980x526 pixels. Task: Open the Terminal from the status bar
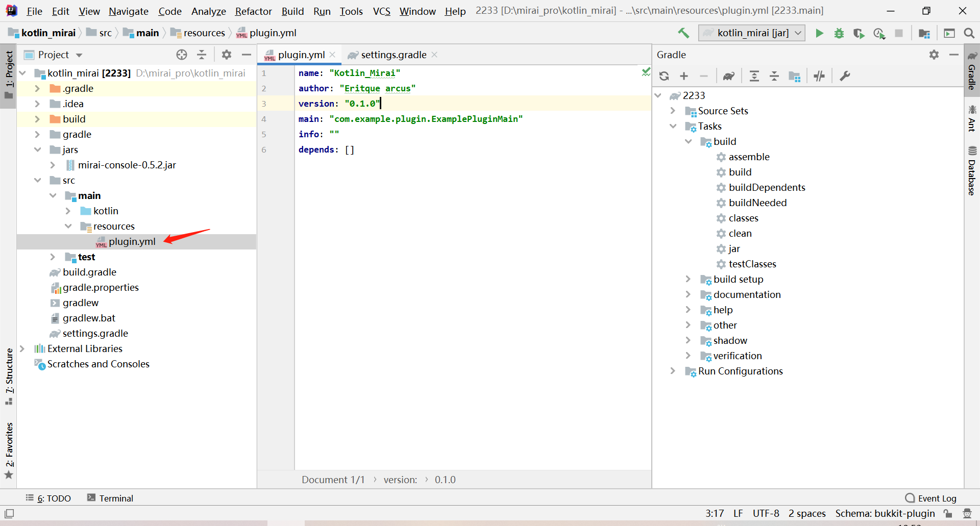click(116, 498)
